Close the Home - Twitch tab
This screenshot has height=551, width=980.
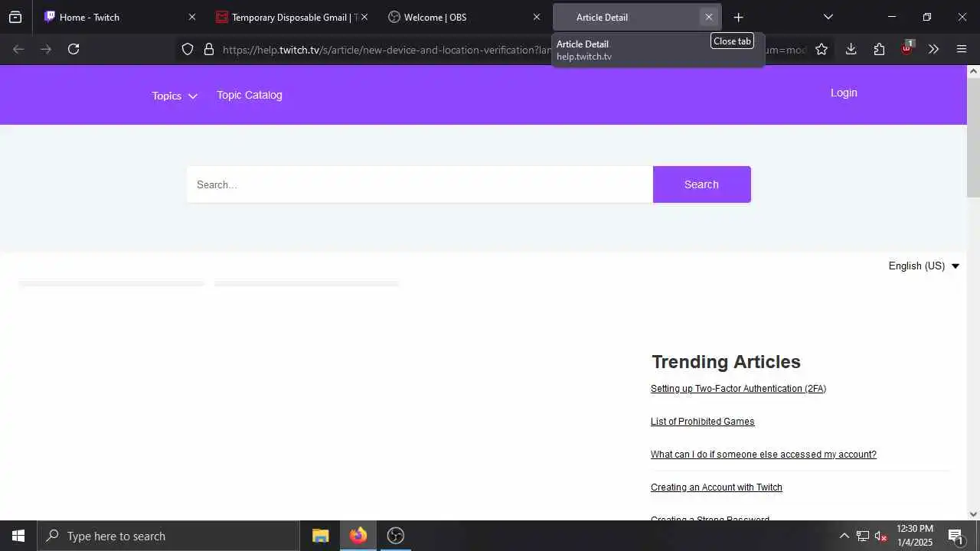point(192,17)
